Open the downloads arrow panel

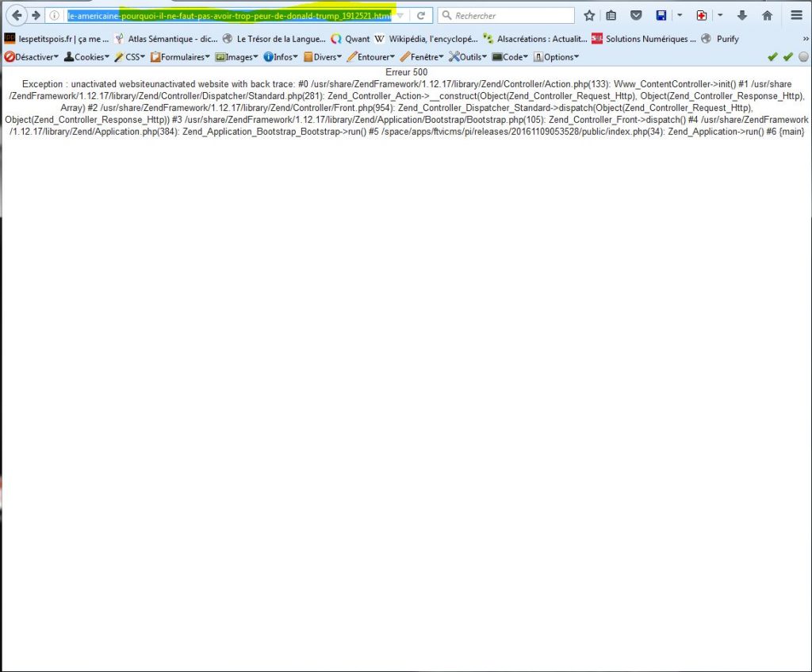[x=742, y=16]
